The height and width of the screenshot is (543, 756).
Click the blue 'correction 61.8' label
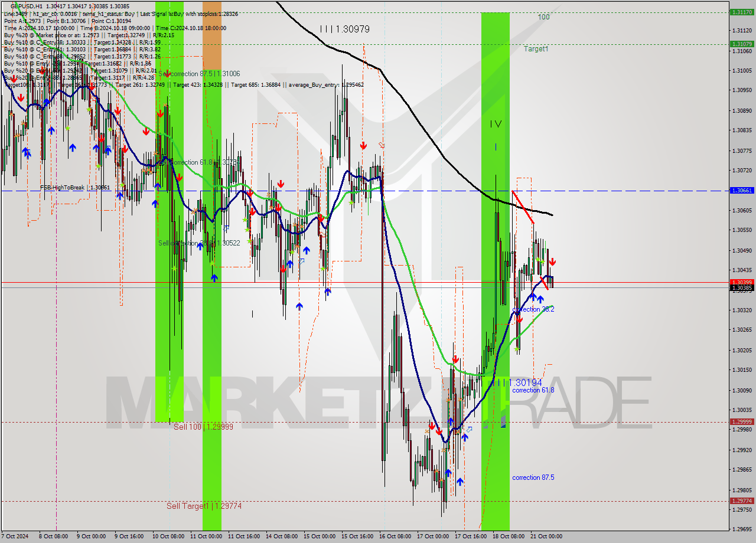(x=533, y=390)
